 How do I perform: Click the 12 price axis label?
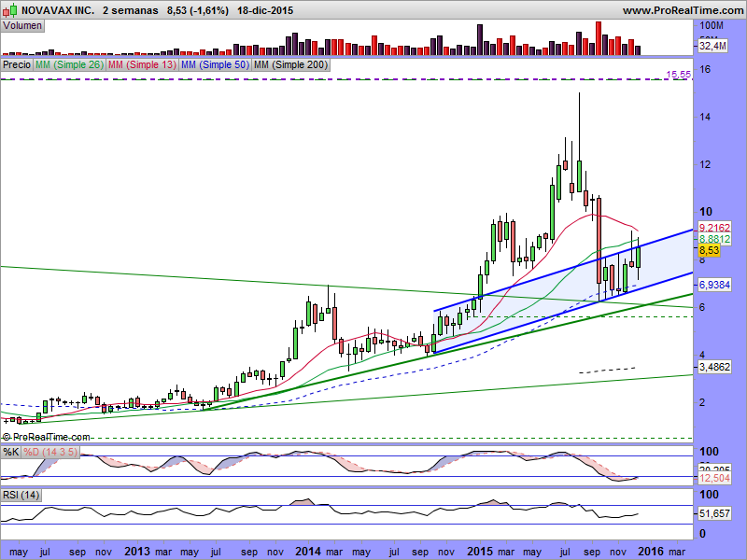pyautogui.click(x=705, y=165)
